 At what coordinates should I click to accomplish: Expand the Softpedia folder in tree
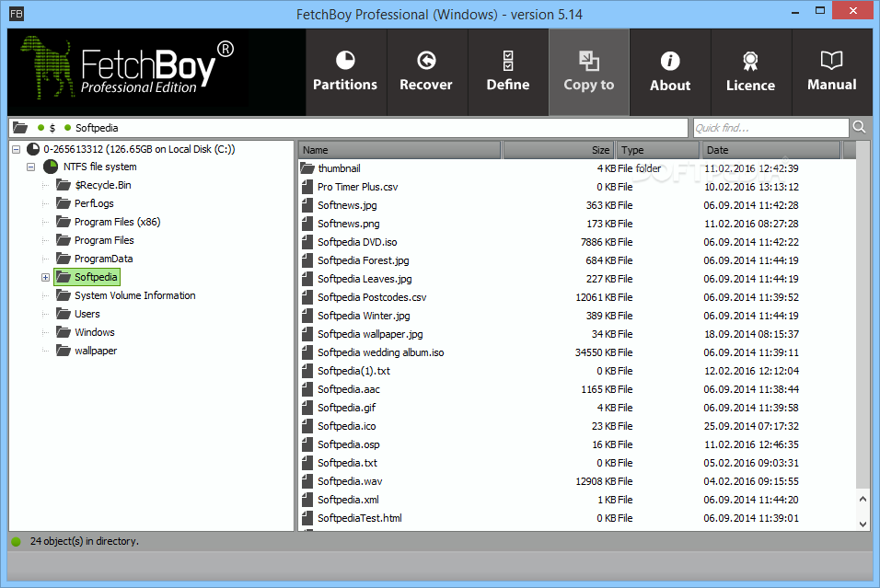click(45, 277)
